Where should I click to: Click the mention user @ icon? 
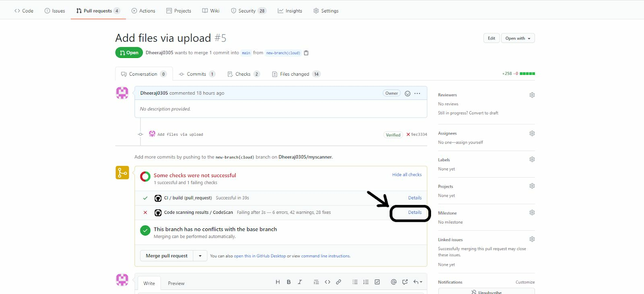[x=394, y=282]
